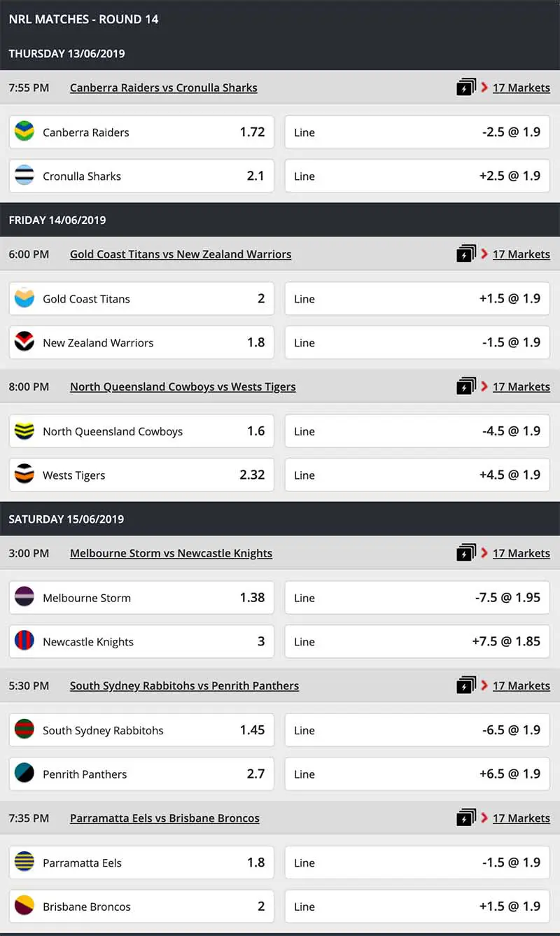Image resolution: width=560 pixels, height=936 pixels.
Task: Open the 17 Markets link for Canberra vs Cronulla
Action: [x=521, y=88]
